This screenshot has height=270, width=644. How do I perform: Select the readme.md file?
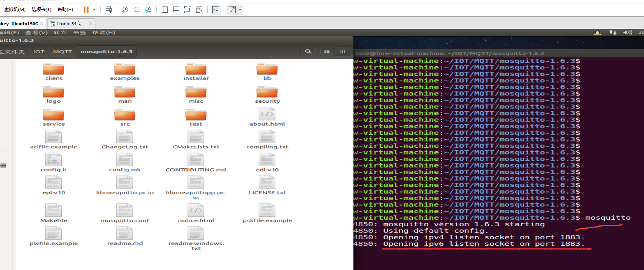coord(125,236)
